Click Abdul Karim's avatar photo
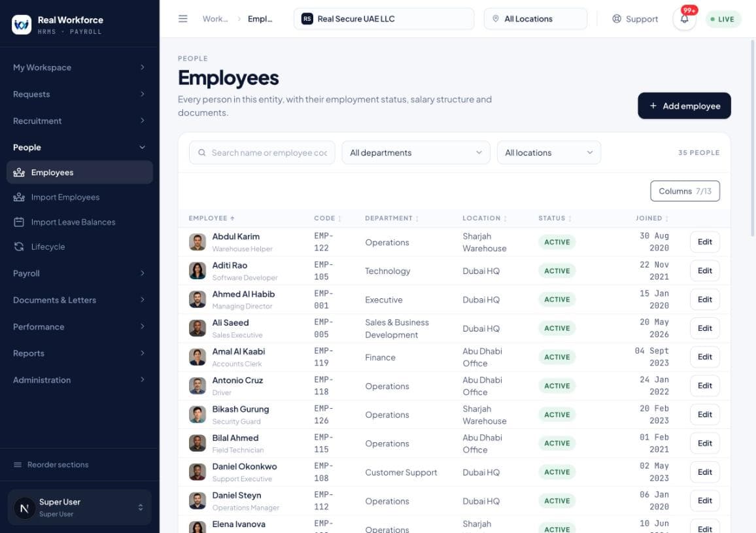The height and width of the screenshot is (533, 756). [198, 242]
